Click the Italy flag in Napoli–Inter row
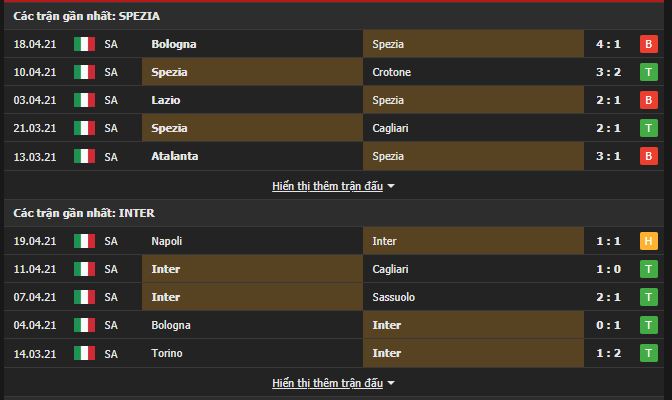672x400 pixels. coord(84,241)
